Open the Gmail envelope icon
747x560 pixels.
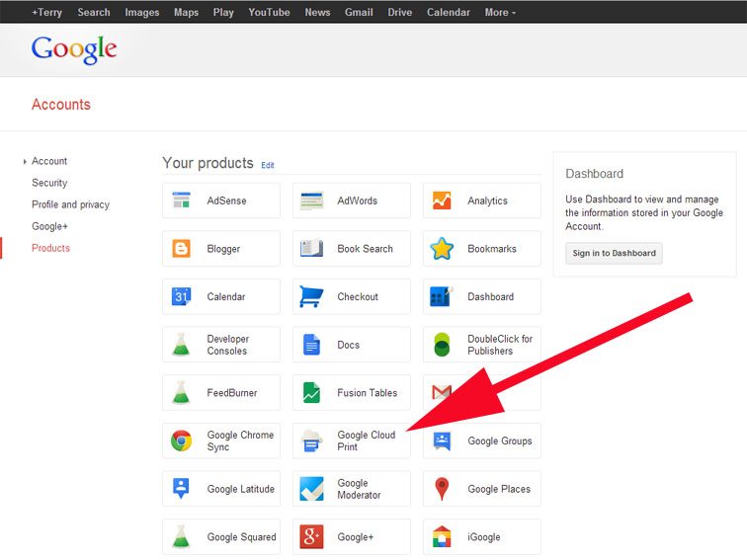[x=441, y=392]
